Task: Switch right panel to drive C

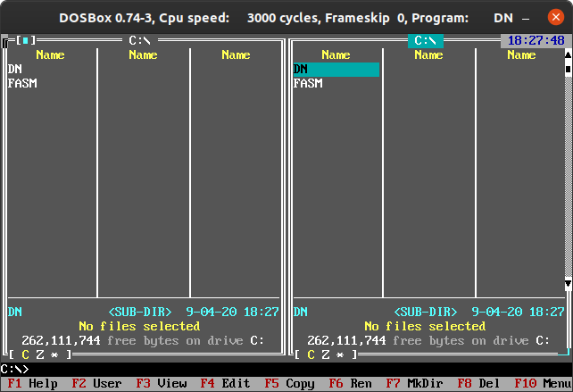Action: tap(311, 354)
